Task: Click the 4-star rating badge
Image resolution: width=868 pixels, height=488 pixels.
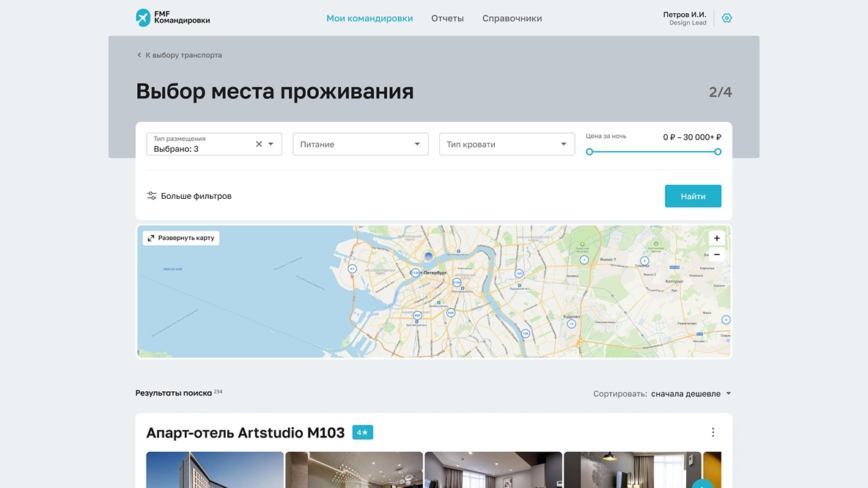Action: [x=361, y=432]
